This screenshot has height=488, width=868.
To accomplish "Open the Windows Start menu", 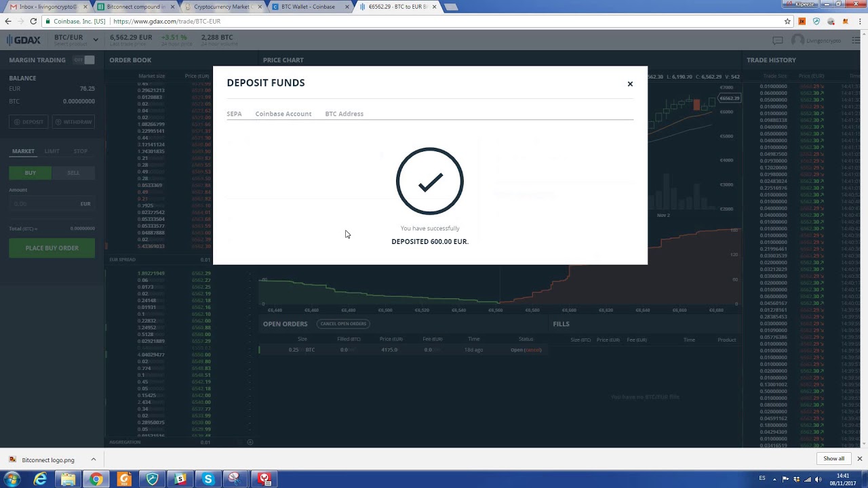I will pos(12,479).
